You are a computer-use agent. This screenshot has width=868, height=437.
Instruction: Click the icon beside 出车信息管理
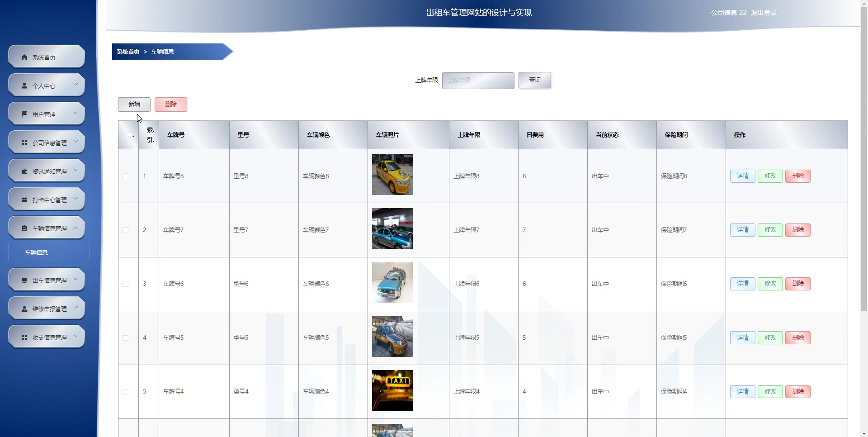pos(24,280)
